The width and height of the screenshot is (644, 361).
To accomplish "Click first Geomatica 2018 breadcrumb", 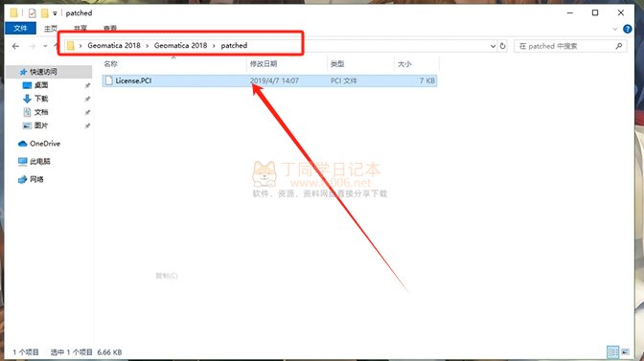I will [x=114, y=46].
